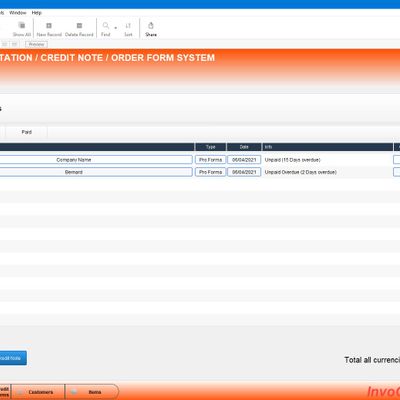This screenshot has width=400, height=400.
Task: Click the Info column header
Action: [x=327, y=147]
